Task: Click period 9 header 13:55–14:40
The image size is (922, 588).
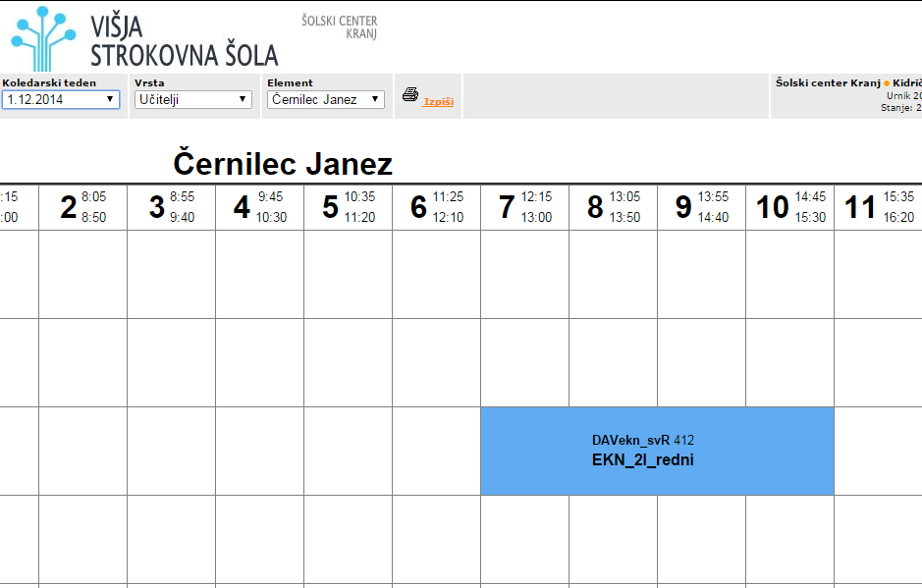Action: pyautogui.click(x=701, y=207)
